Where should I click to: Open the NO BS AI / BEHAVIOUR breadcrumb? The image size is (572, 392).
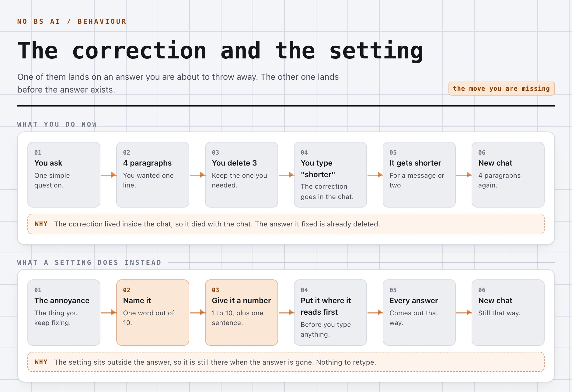click(72, 21)
